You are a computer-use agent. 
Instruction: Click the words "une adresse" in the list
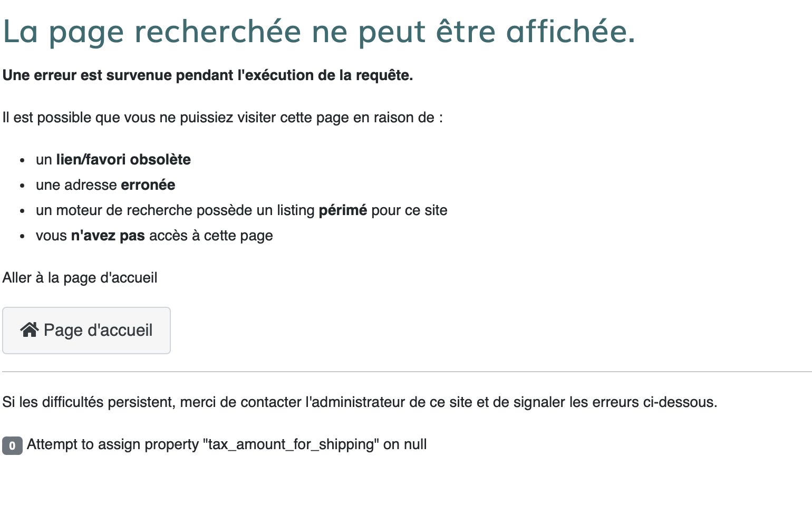76,185
